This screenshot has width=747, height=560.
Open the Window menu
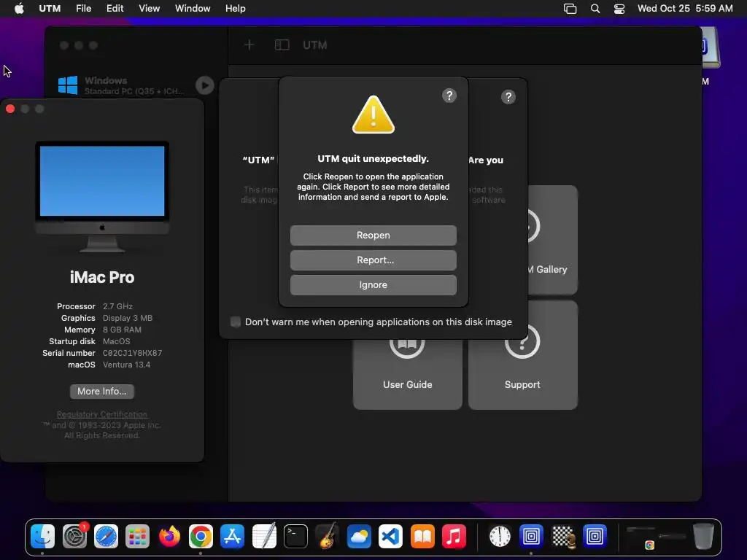[x=193, y=8]
